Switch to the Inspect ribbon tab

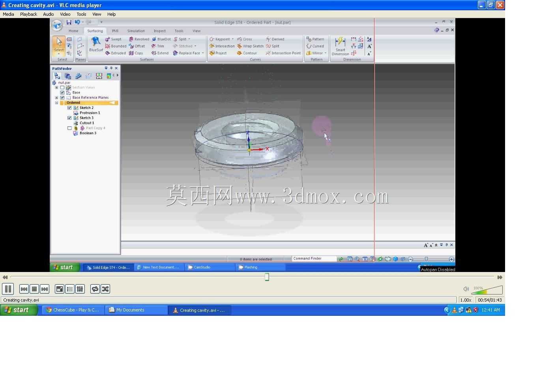tap(160, 31)
